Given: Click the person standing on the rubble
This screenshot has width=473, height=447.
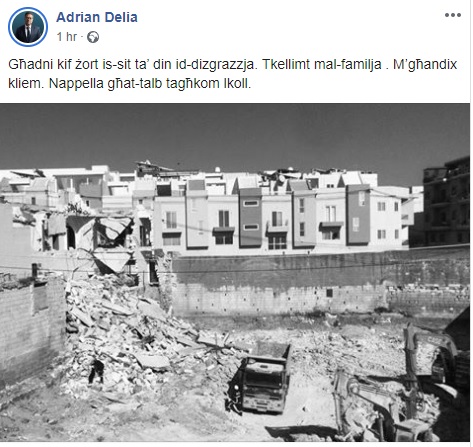Looking at the screenshot, I should tap(97, 371).
